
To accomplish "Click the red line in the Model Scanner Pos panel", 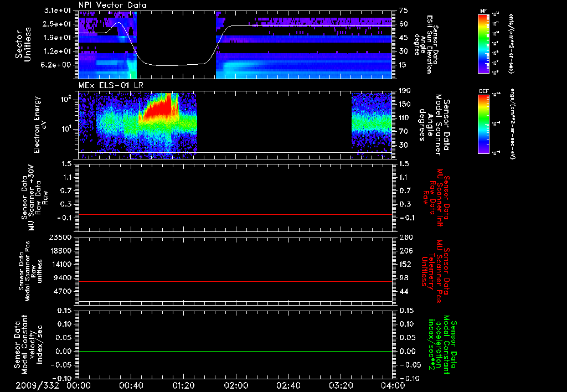I will point(235,281).
